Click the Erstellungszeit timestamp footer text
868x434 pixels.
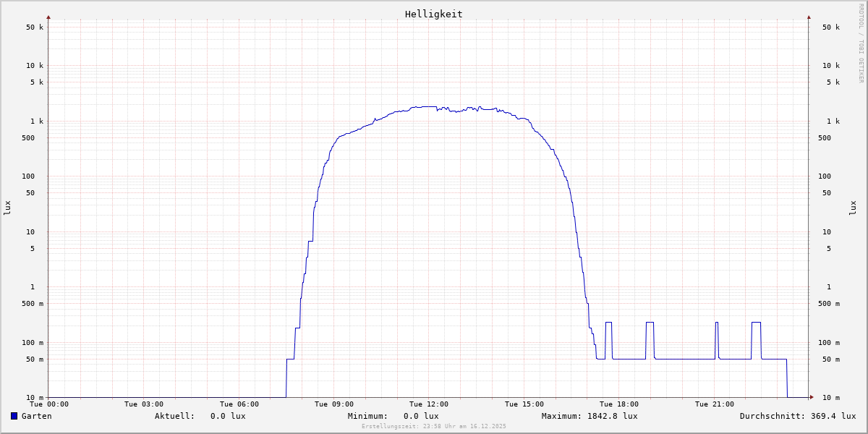(x=433, y=427)
